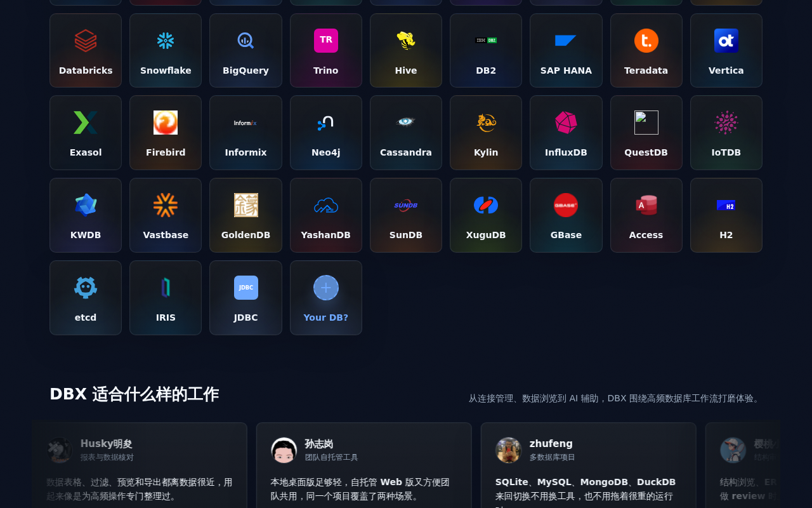
Task: Click the BigQuery magnifier icon
Action: [x=246, y=41]
